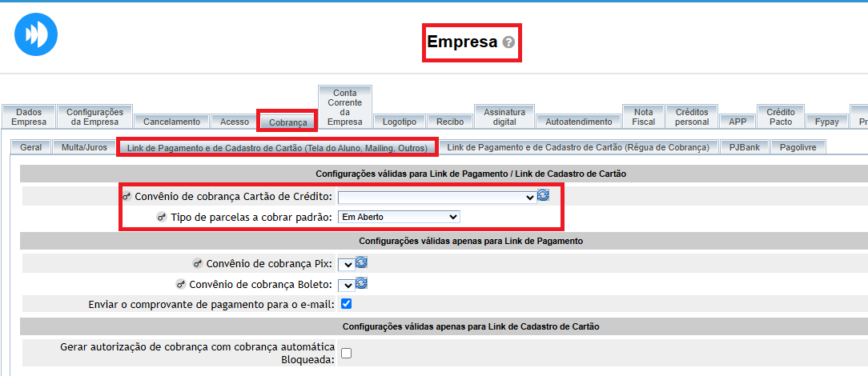
Task: Click key icon beside Convênio de cobrança Boleto
Action: [179, 284]
